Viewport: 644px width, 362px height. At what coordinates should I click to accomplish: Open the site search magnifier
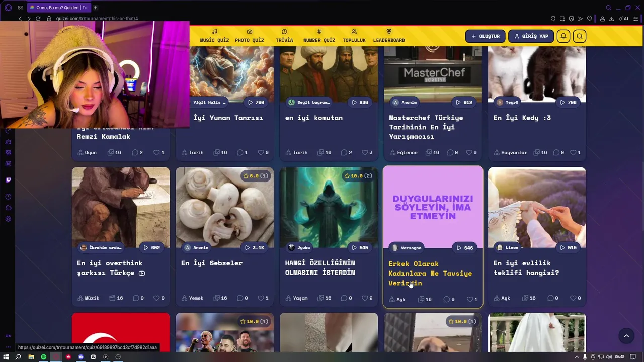click(x=580, y=36)
